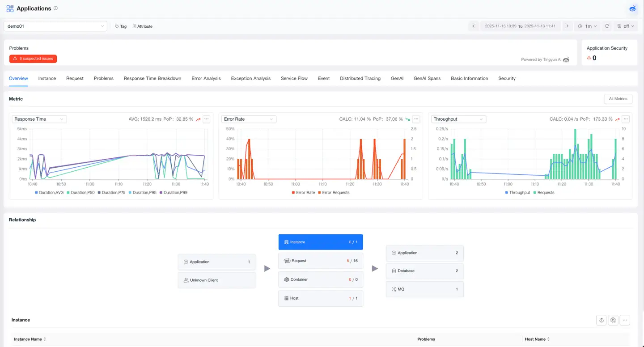Open the All Metrics panel
644x347 pixels.
tap(618, 99)
